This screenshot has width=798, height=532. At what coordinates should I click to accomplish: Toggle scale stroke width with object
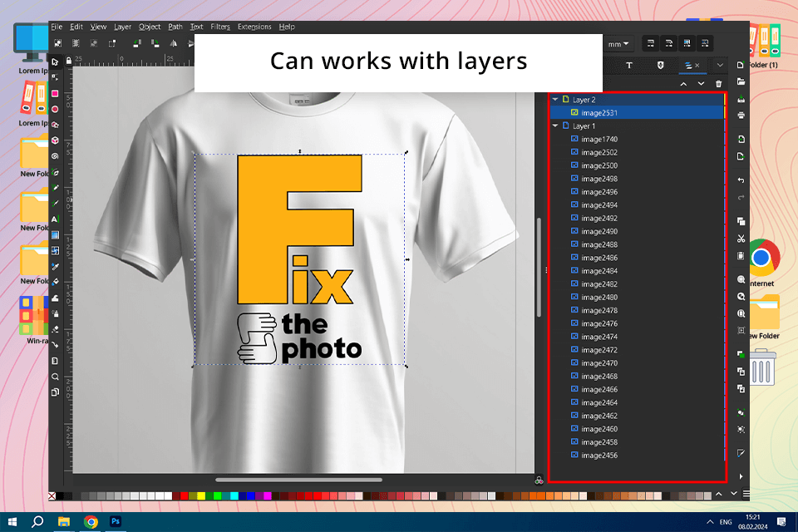[x=650, y=43]
